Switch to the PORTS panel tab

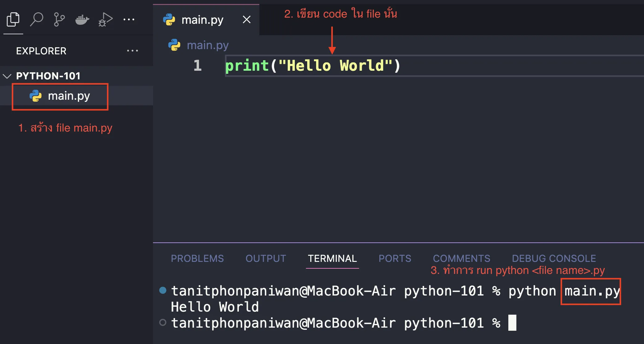point(395,258)
